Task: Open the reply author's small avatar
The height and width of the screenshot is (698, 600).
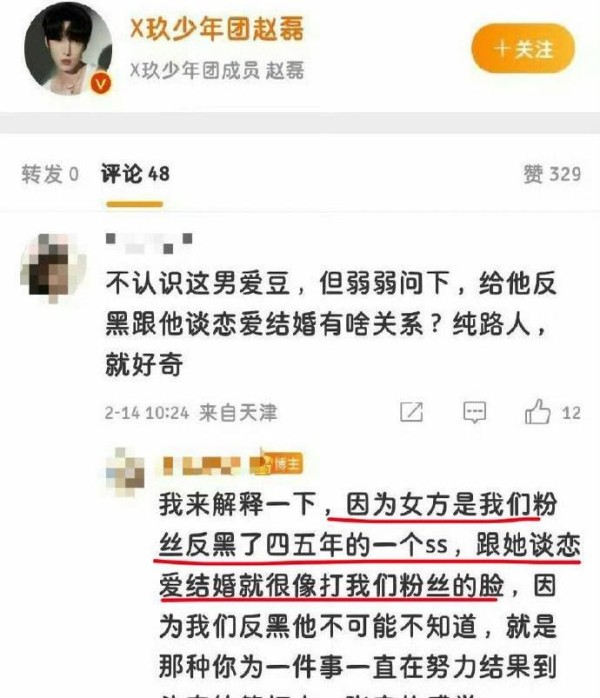Action: (x=125, y=472)
